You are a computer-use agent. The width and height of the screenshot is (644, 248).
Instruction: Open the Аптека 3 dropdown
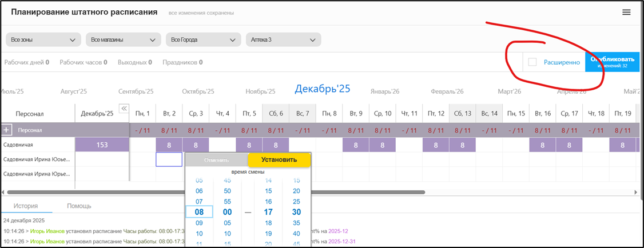point(283,40)
